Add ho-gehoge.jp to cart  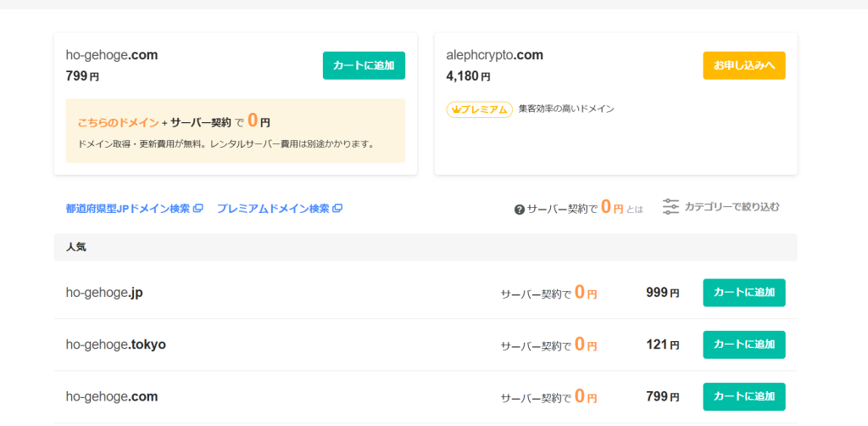pos(743,293)
